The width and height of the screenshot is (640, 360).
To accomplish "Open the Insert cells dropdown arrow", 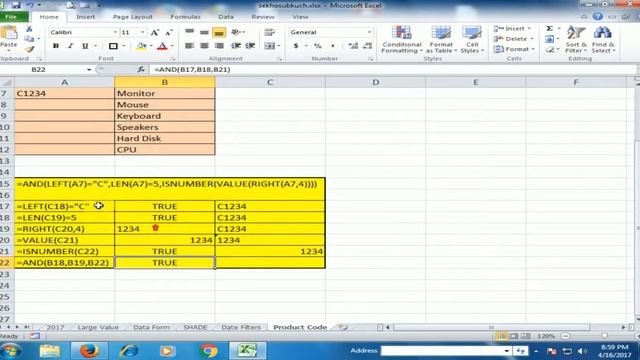I will [x=529, y=29].
